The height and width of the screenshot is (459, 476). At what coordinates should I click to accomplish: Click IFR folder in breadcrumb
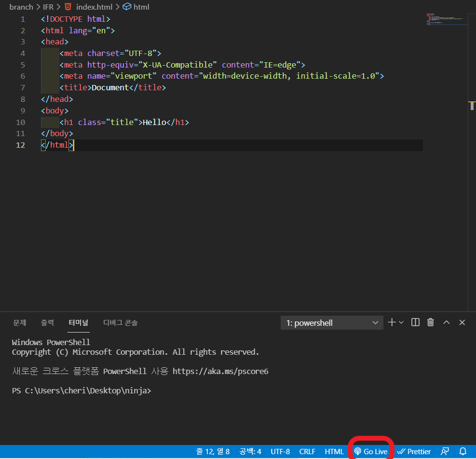pos(48,7)
